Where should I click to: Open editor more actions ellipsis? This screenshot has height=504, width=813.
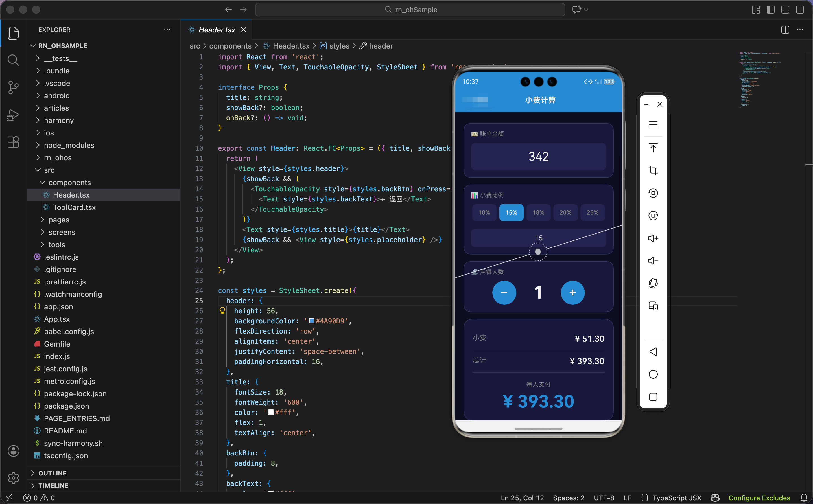point(800,30)
